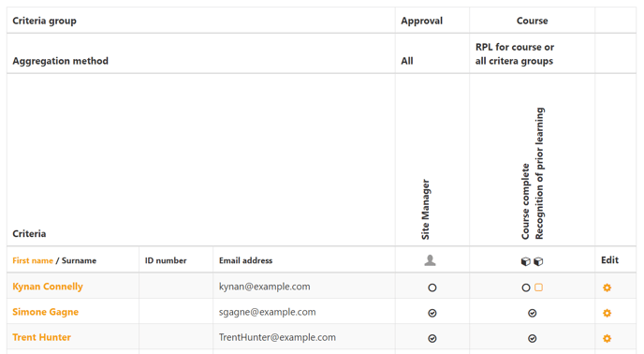The image size is (644, 354).
Task: Open Trent Hunter's profile link
Action: [x=41, y=337]
